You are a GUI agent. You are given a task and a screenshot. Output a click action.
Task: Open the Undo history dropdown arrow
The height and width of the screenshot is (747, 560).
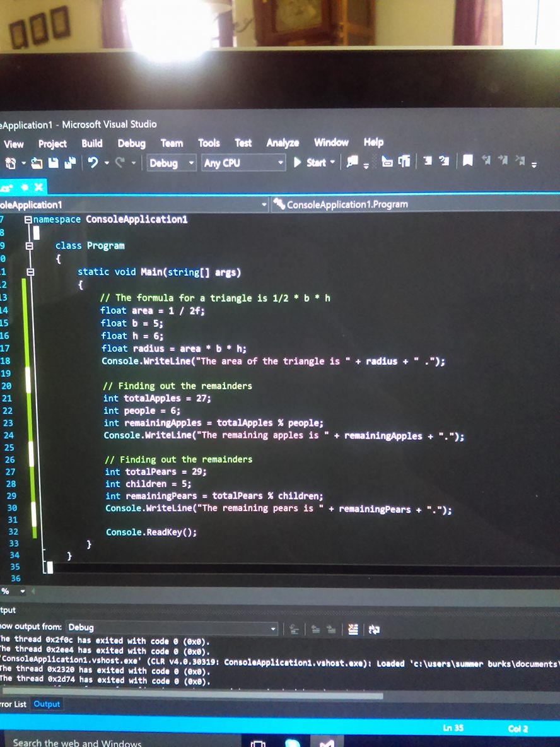(107, 163)
